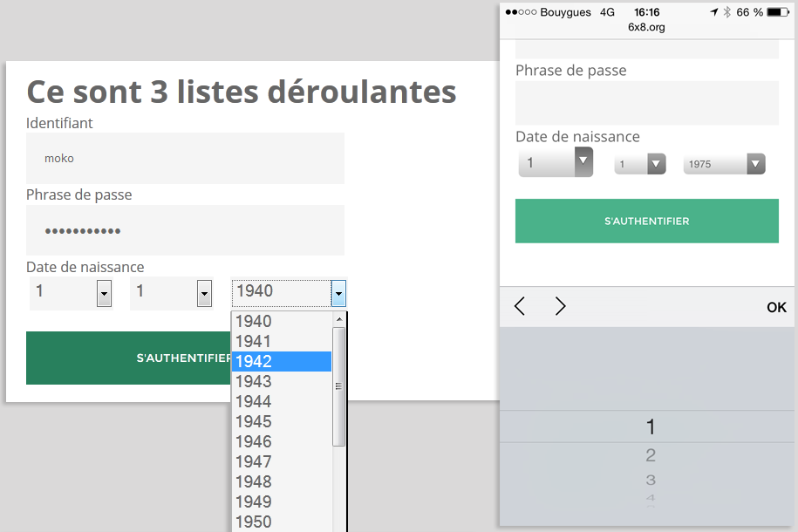This screenshot has height=532, width=798.
Task: Click the Identifiant field containing moko
Action: pyautogui.click(x=185, y=159)
